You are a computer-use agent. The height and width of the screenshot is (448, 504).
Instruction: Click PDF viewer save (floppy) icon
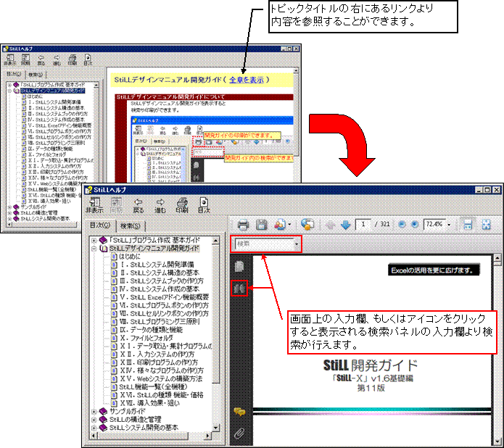(262, 225)
